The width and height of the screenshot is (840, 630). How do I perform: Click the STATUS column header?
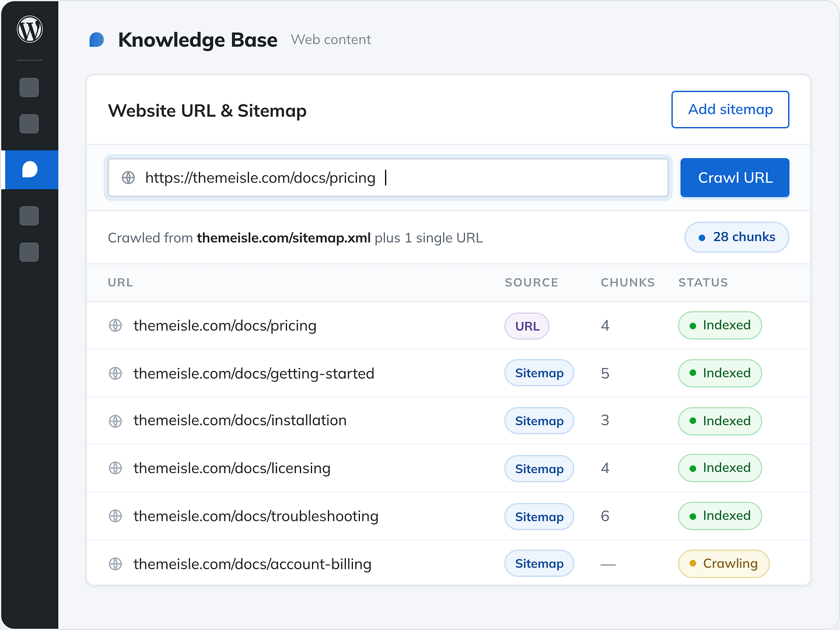coord(703,282)
